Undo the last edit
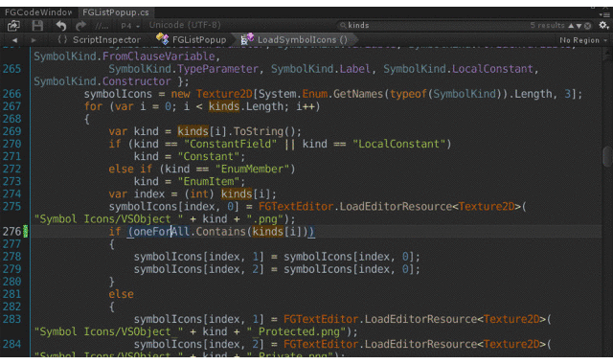Image resolution: width=613 pixels, height=364 pixels. pyautogui.click(x=60, y=26)
